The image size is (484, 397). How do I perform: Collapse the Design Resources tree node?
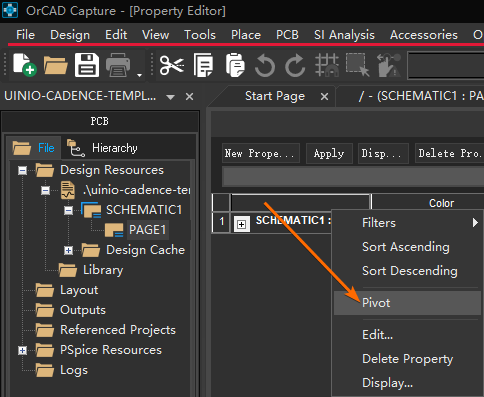[x=22, y=171]
